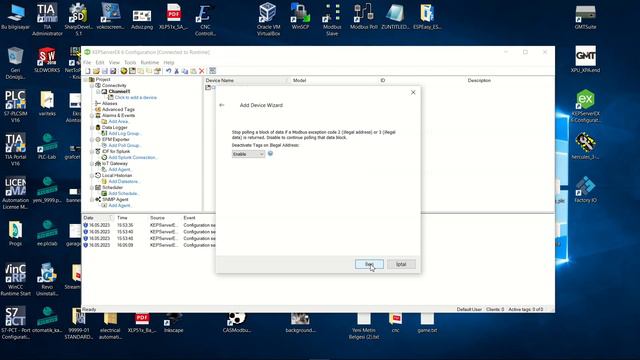The height and width of the screenshot is (360, 640).
Task: Open WinSCP desktop shortcut
Action: 300,16
